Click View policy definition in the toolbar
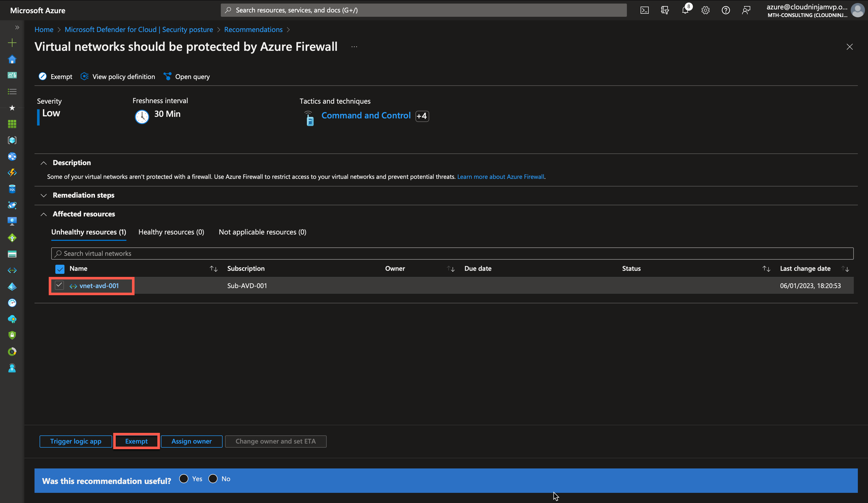Image resolution: width=868 pixels, height=503 pixels. [118, 76]
